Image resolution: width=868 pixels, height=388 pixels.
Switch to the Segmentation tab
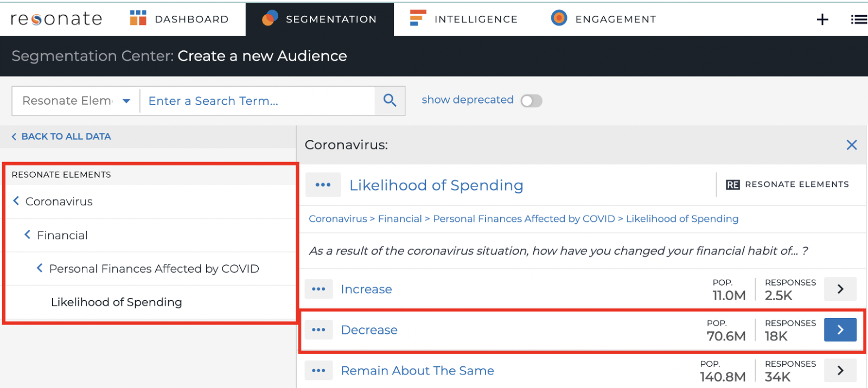(x=320, y=19)
